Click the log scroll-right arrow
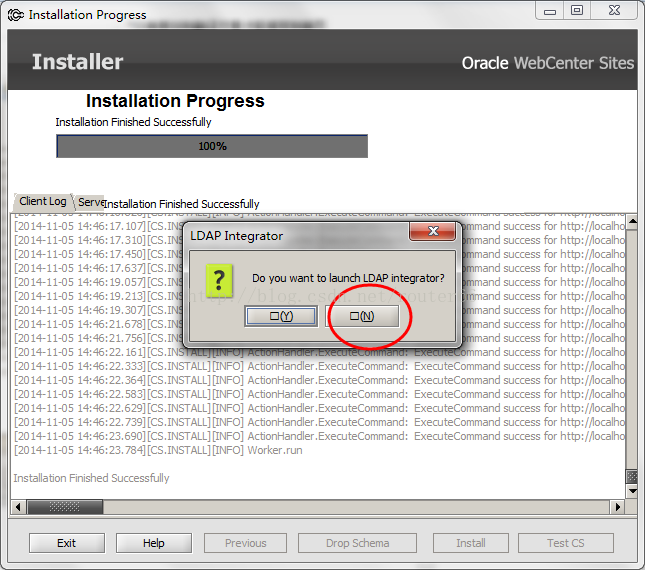 [x=617, y=507]
